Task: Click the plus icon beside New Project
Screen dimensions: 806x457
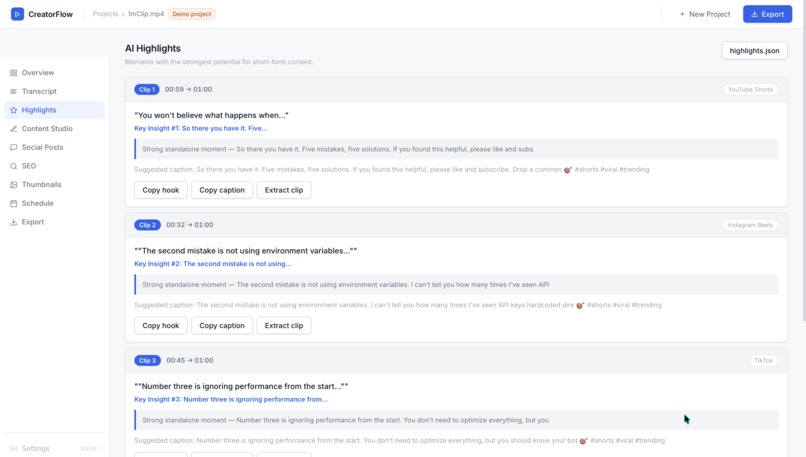Action: tap(682, 14)
